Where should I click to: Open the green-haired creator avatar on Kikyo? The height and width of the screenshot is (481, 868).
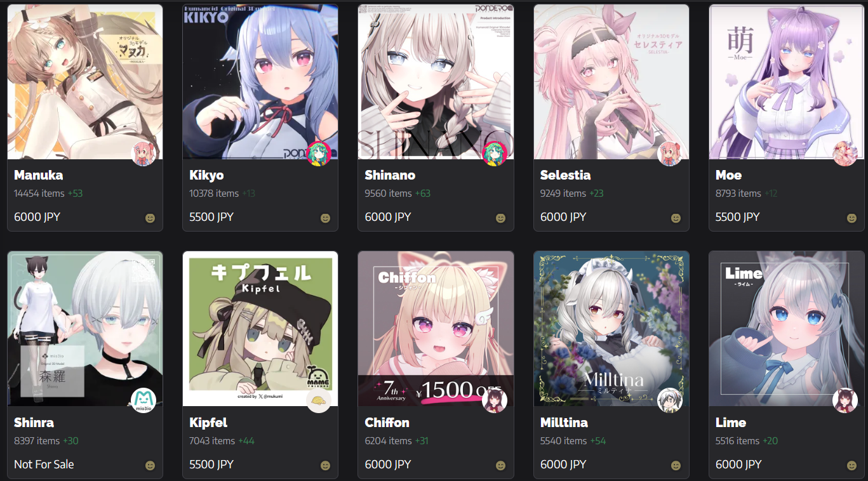point(319,154)
